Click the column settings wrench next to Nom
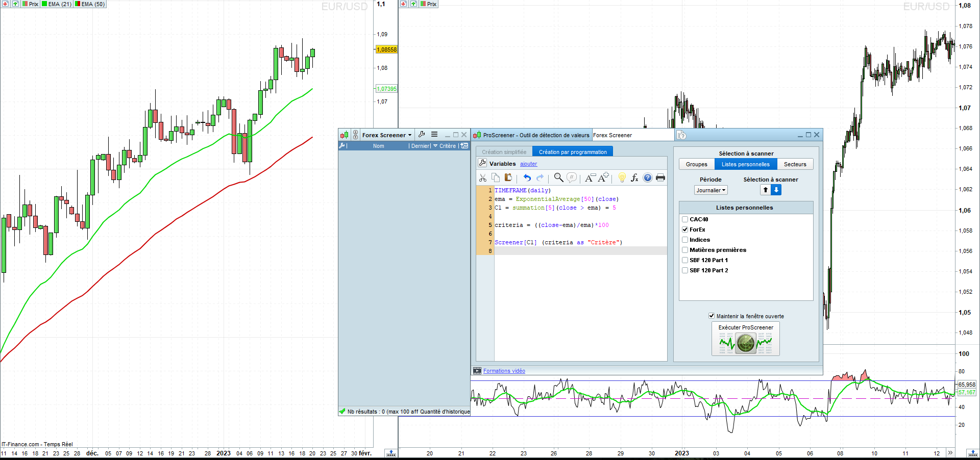 [x=342, y=146]
